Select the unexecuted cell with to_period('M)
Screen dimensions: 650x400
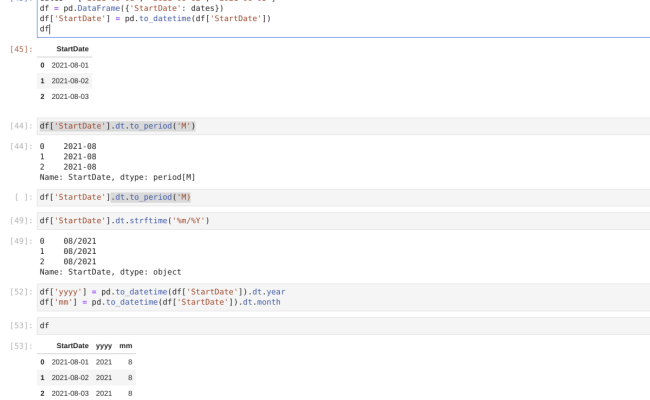point(344,197)
